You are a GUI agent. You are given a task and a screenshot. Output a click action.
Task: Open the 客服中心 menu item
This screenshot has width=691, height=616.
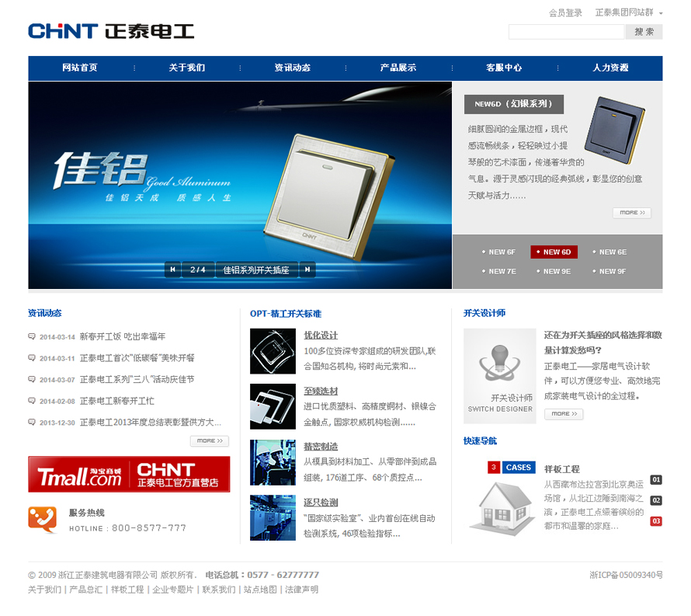(x=504, y=68)
